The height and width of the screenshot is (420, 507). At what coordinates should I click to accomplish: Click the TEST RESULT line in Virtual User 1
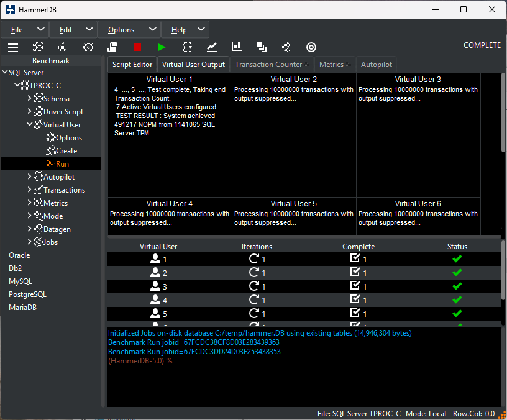pos(165,116)
